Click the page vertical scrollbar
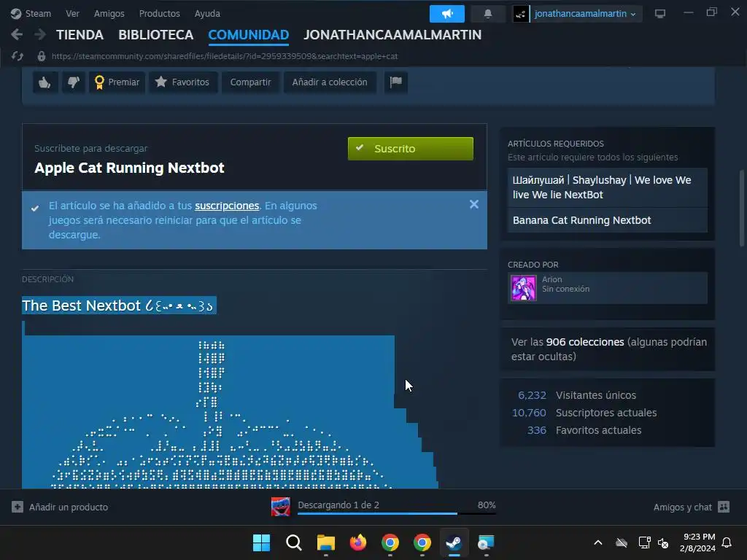747x560 pixels. point(742,208)
